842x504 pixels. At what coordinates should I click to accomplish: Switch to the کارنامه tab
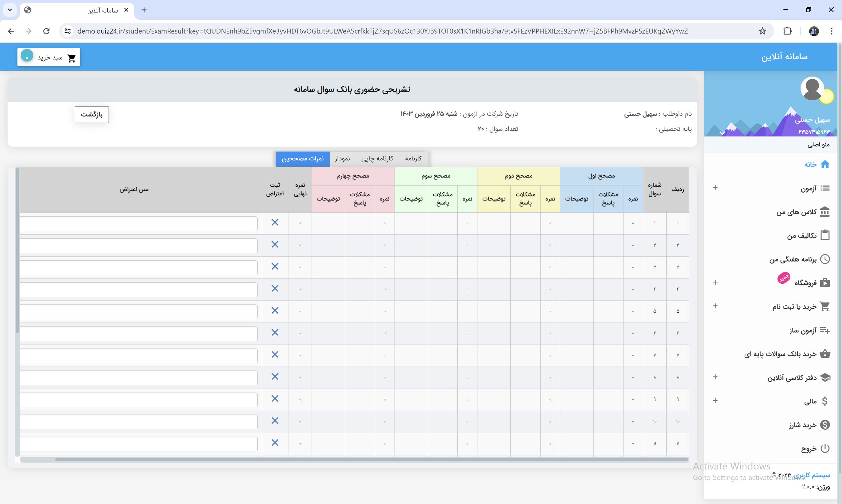pos(413,158)
